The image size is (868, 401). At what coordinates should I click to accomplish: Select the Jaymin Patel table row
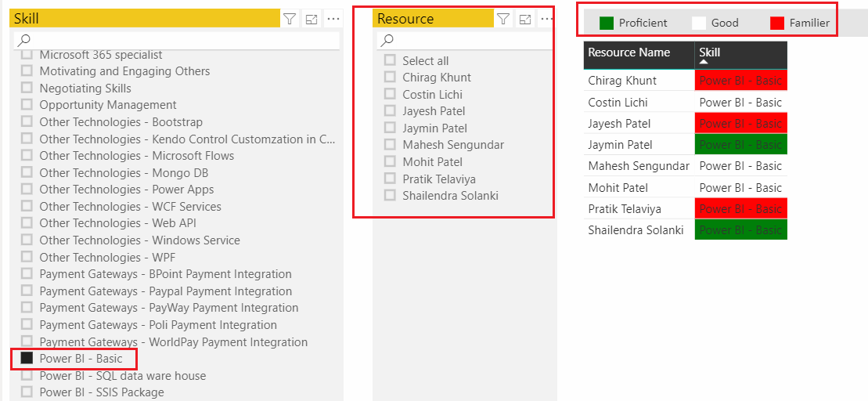(686, 145)
